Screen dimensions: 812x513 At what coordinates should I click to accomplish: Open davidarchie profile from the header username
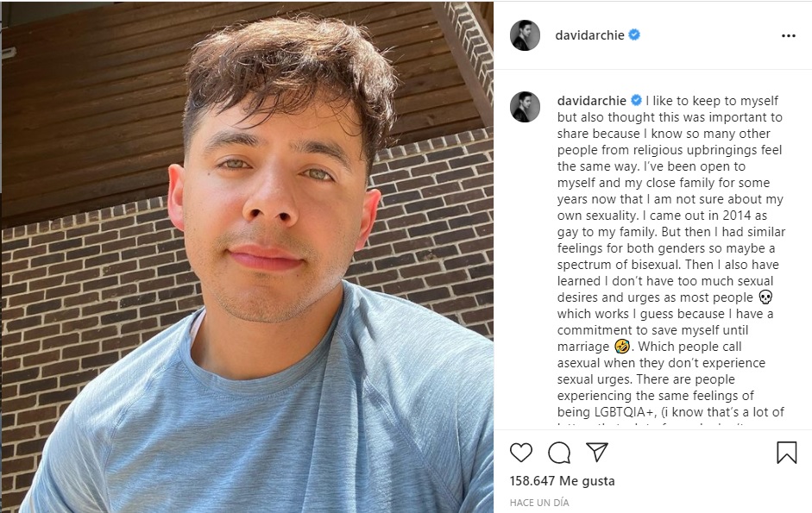coord(590,35)
